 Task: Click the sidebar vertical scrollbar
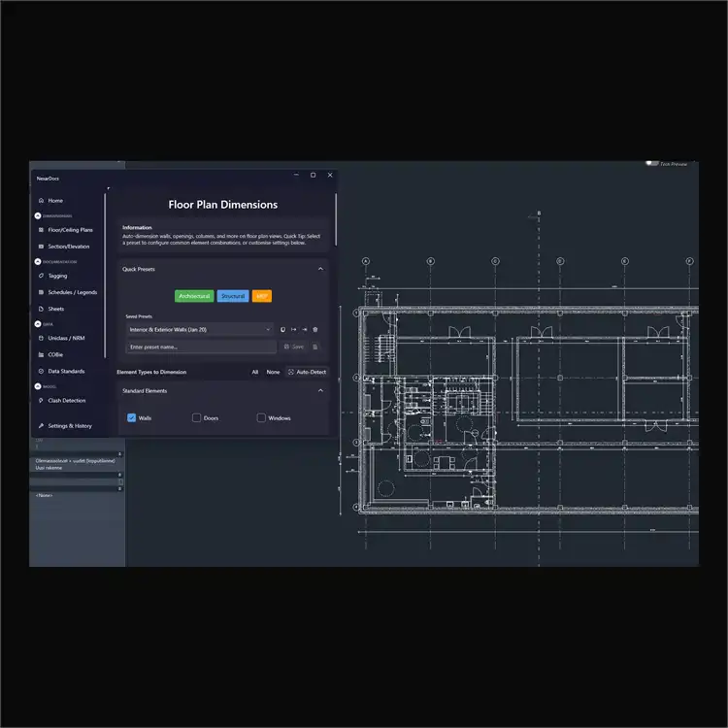pos(105,276)
